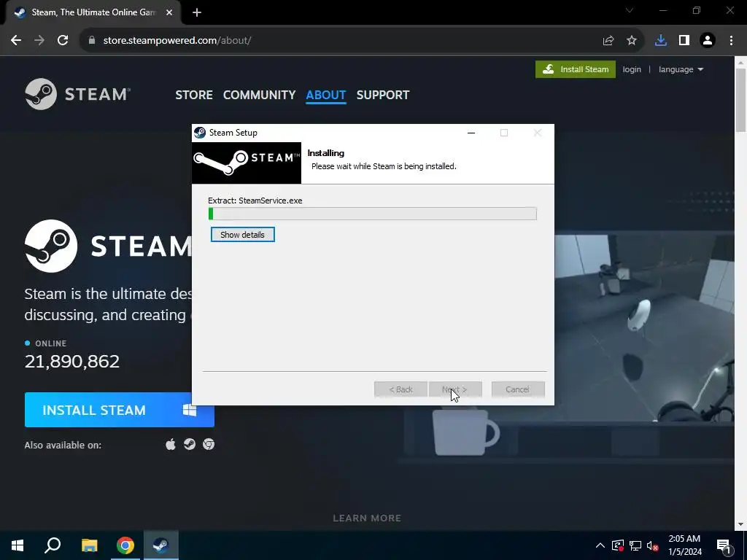Open the STORE menu on the Steam page
Viewport: 747px width, 560px height.
click(194, 95)
